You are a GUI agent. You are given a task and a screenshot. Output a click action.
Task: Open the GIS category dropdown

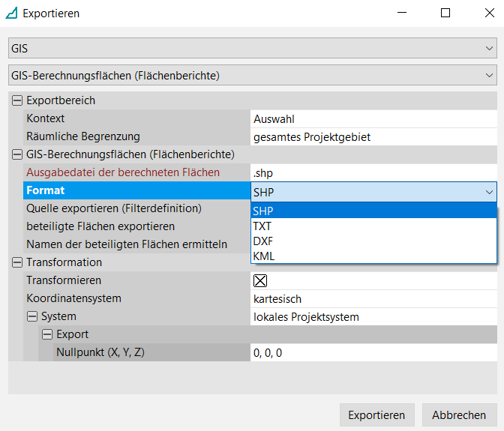point(252,49)
